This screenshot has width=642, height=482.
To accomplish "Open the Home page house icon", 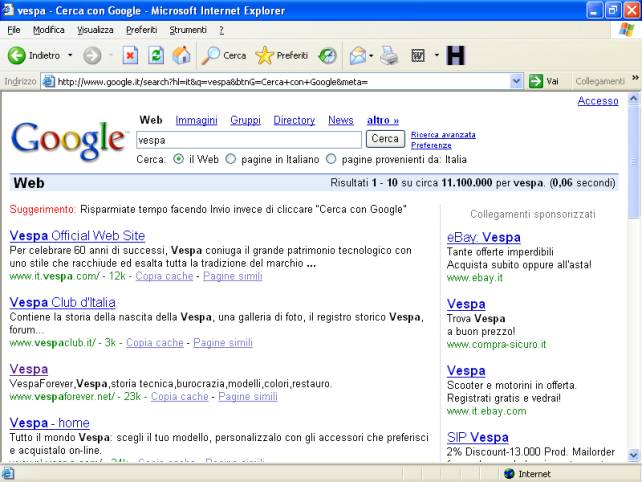I will coord(181,55).
